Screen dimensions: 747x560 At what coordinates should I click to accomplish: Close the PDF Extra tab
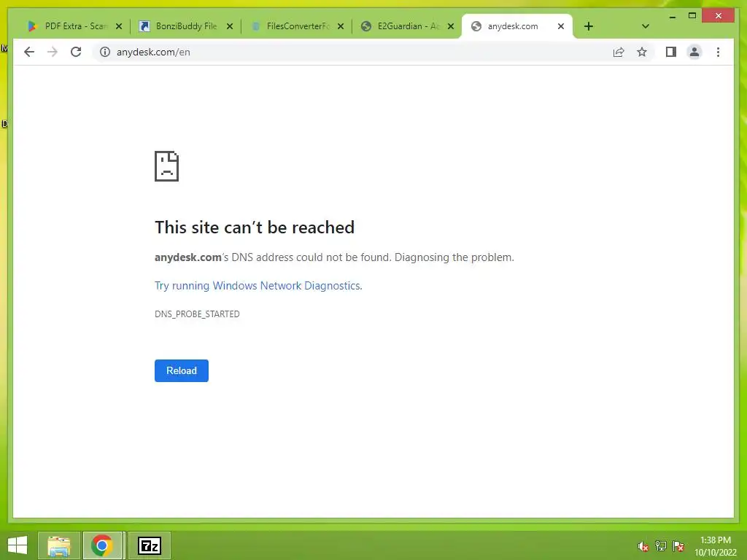click(x=119, y=26)
